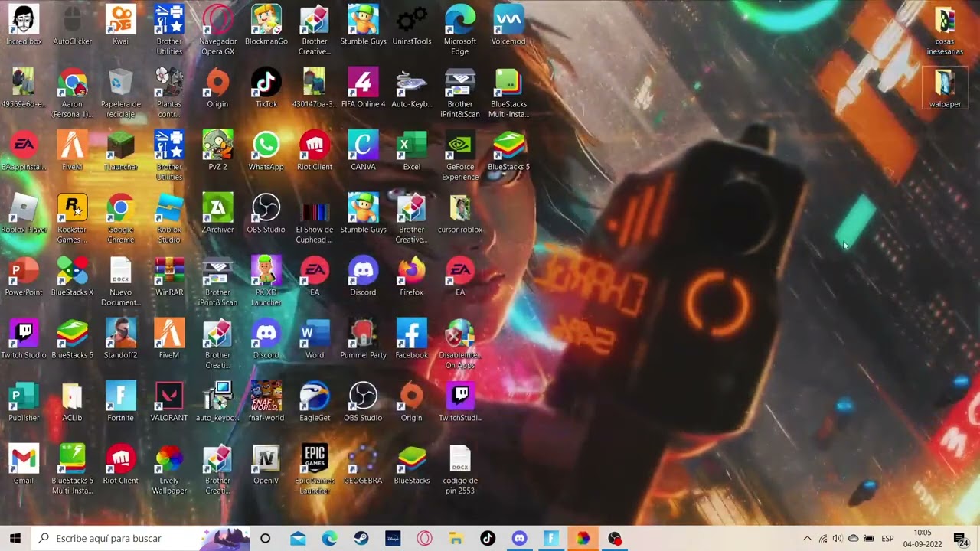Open the Fortnite desktop shortcut

(120, 402)
